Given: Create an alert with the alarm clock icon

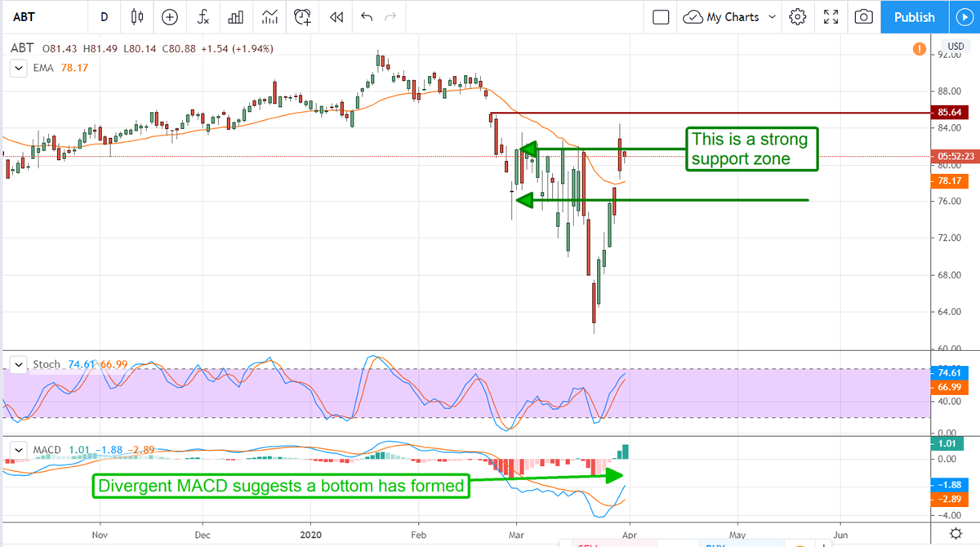Looking at the screenshot, I should [303, 16].
